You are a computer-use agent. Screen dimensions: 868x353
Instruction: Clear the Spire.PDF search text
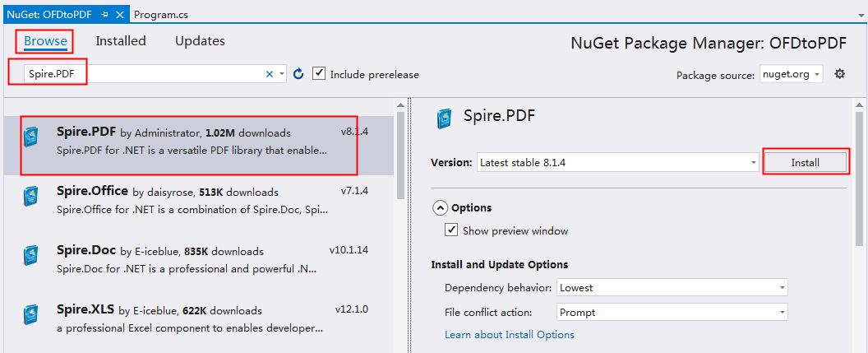click(270, 74)
